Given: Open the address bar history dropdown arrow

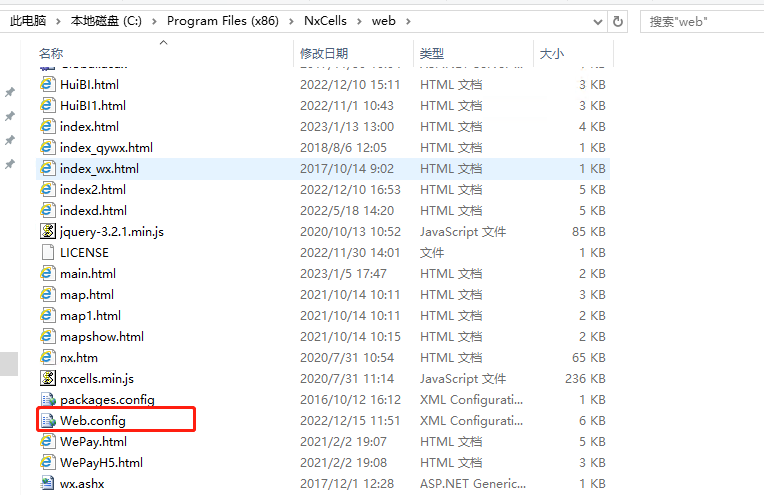Looking at the screenshot, I should (595, 21).
